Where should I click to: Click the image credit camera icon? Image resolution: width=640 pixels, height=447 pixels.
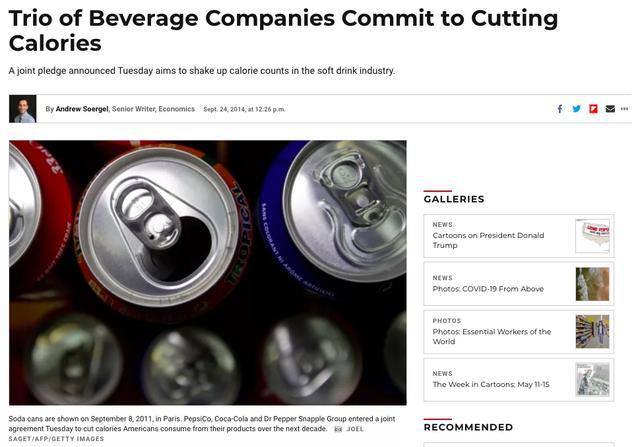338,429
